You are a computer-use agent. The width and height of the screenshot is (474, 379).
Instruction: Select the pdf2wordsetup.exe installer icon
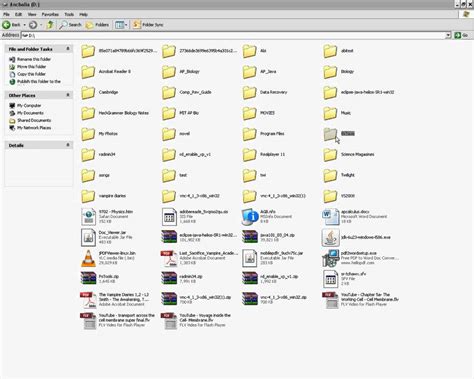330,258
